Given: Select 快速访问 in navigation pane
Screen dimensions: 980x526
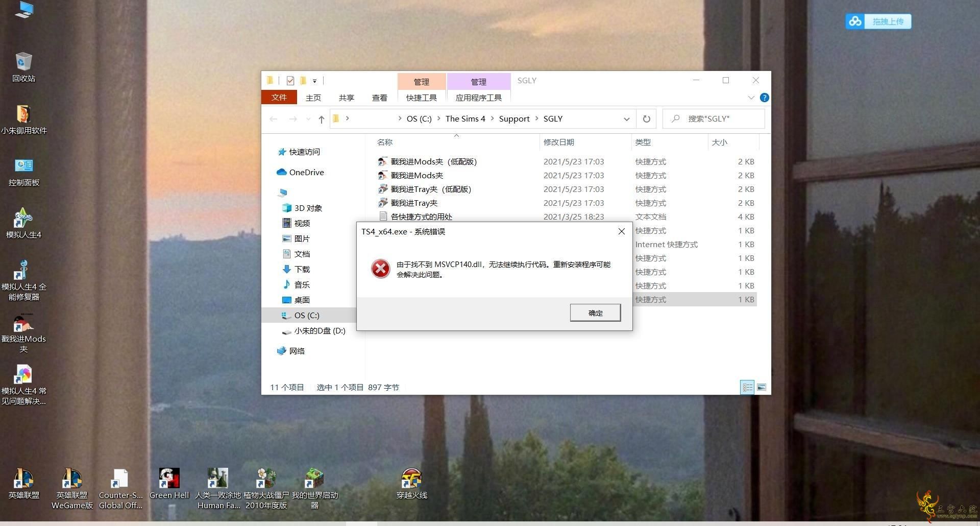Looking at the screenshot, I should (x=299, y=152).
